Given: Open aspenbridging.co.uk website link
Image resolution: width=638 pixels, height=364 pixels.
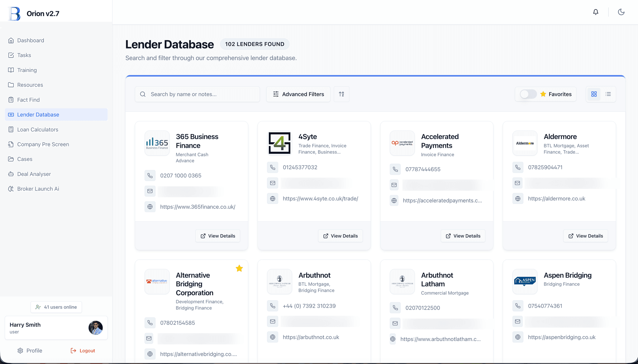Looking at the screenshot, I should [562, 337].
